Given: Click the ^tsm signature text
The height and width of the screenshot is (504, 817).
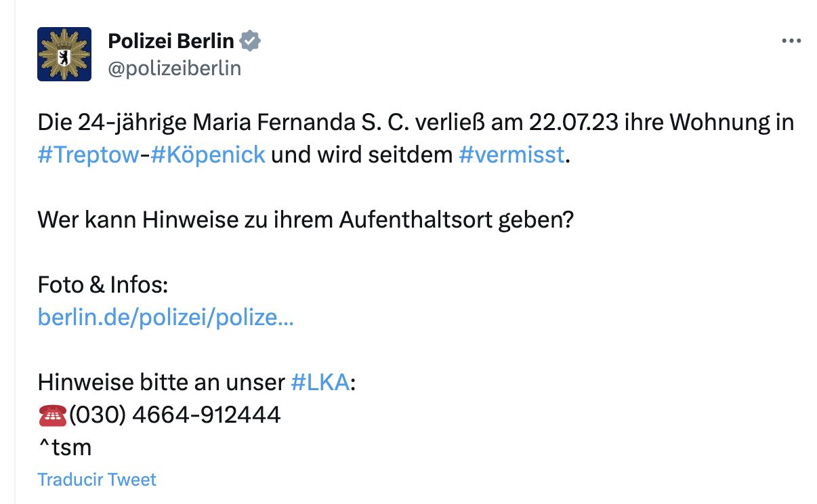Looking at the screenshot, I should tap(64, 447).
